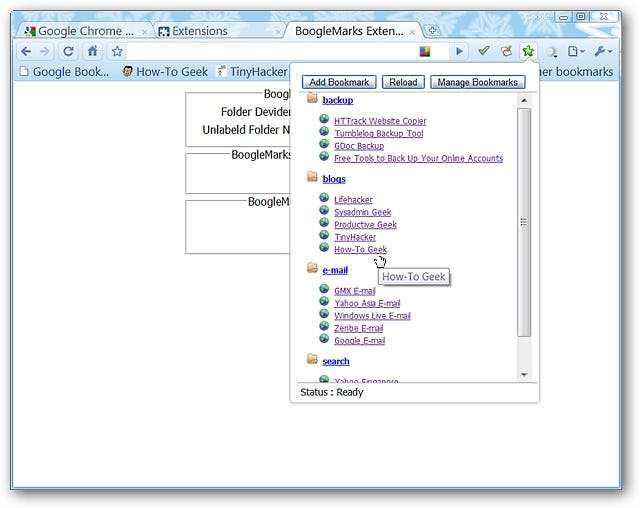Switch to the Google Chrome tab
The width and height of the screenshot is (640, 508).
pos(80,31)
